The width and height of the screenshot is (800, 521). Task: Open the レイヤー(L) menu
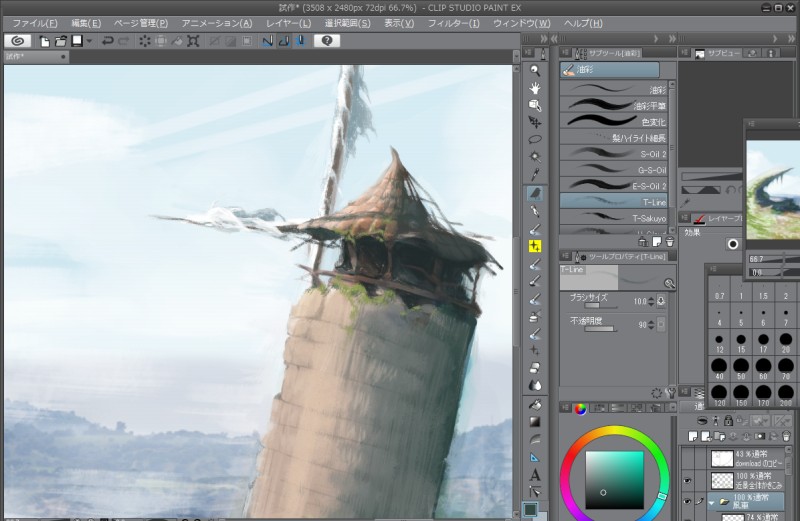pyautogui.click(x=288, y=23)
